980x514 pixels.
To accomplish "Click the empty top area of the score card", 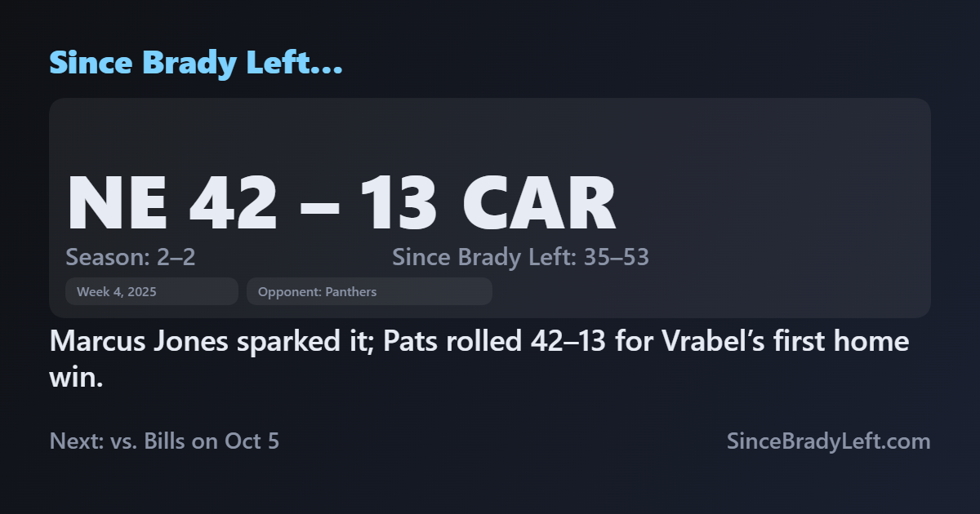I will click(490, 131).
